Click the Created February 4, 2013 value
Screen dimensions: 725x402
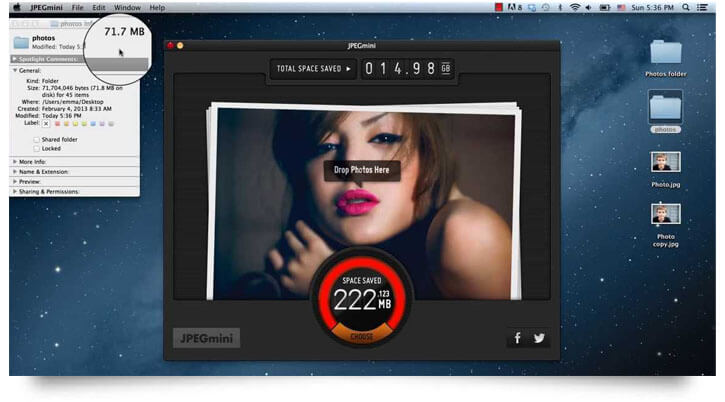coord(77,109)
